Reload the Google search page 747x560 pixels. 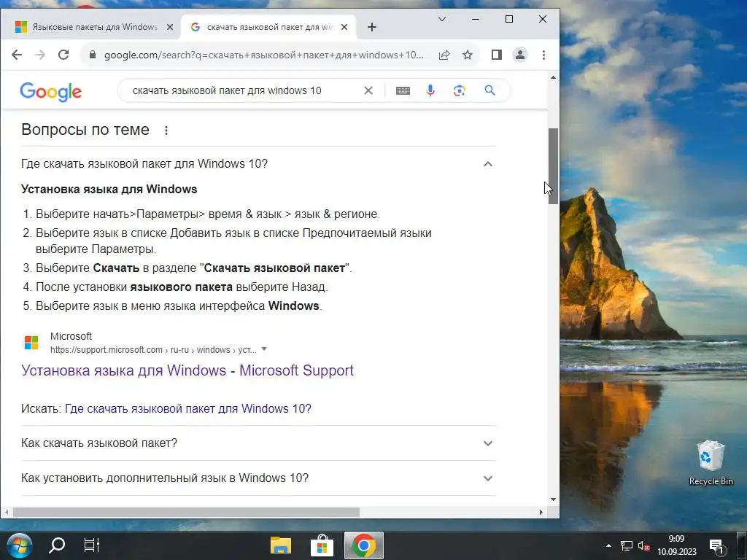click(x=63, y=55)
